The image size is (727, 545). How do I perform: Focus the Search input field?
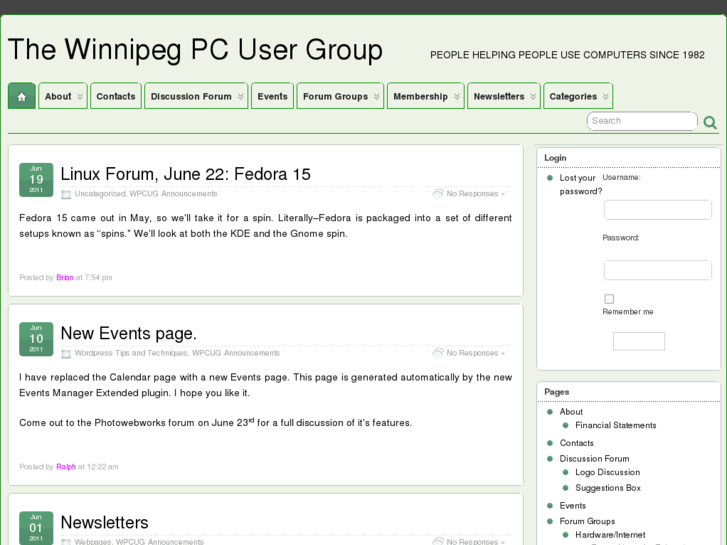[642, 121]
